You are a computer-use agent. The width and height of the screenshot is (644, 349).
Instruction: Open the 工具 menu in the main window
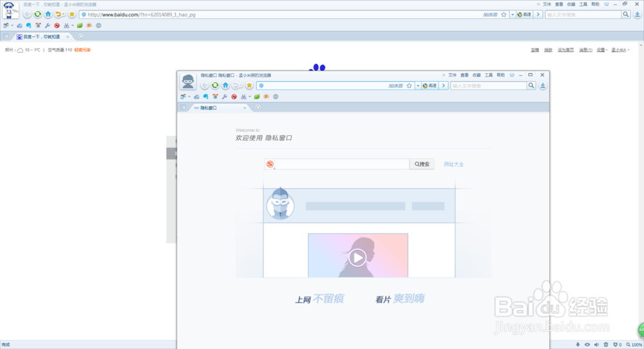[x=583, y=4]
